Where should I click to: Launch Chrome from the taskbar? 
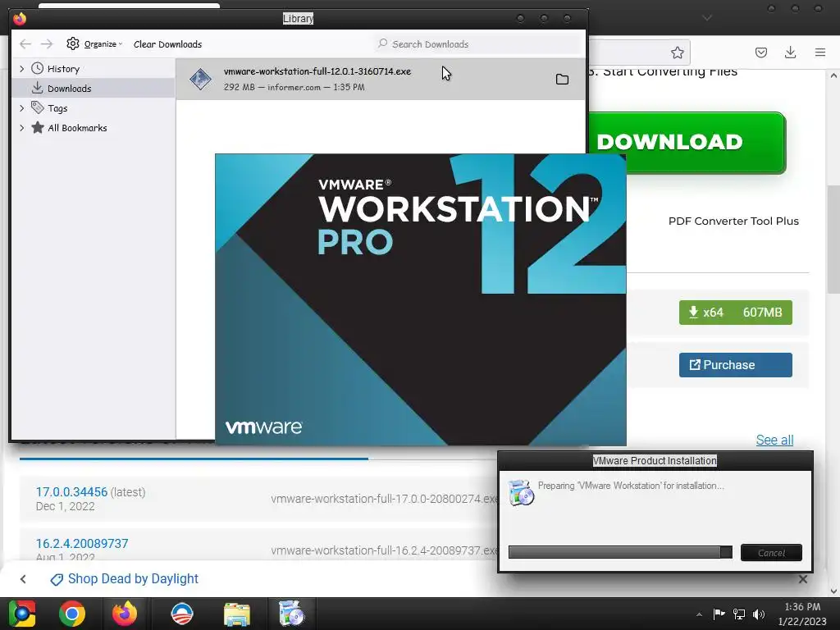point(72,614)
